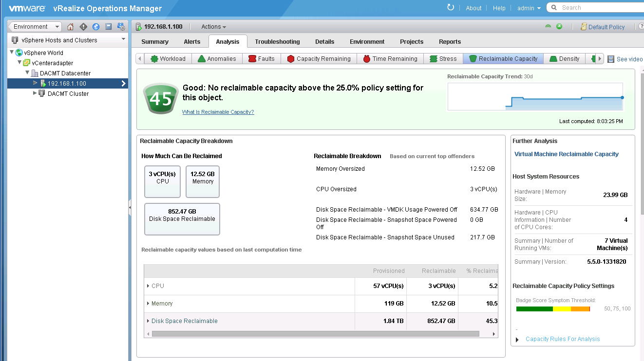The height and width of the screenshot is (361, 644).
Task: Click the DACMT Datacenter building icon
Action: 35,73
